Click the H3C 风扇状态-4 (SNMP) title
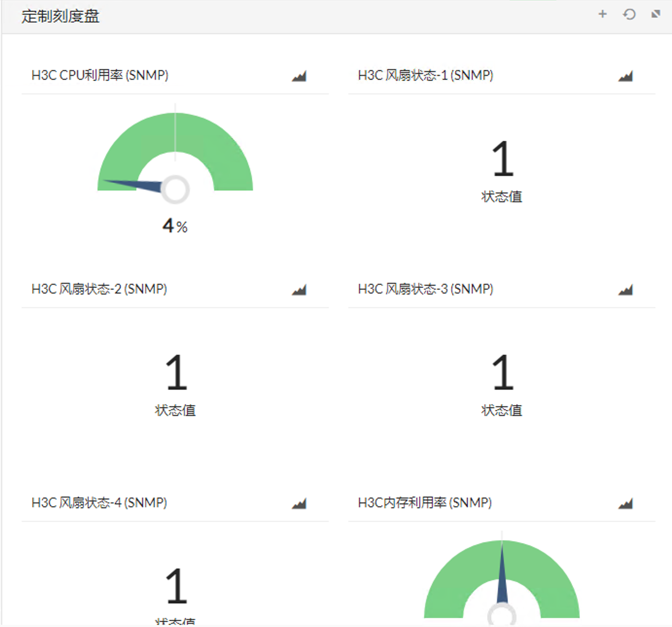 tap(99, 503)
